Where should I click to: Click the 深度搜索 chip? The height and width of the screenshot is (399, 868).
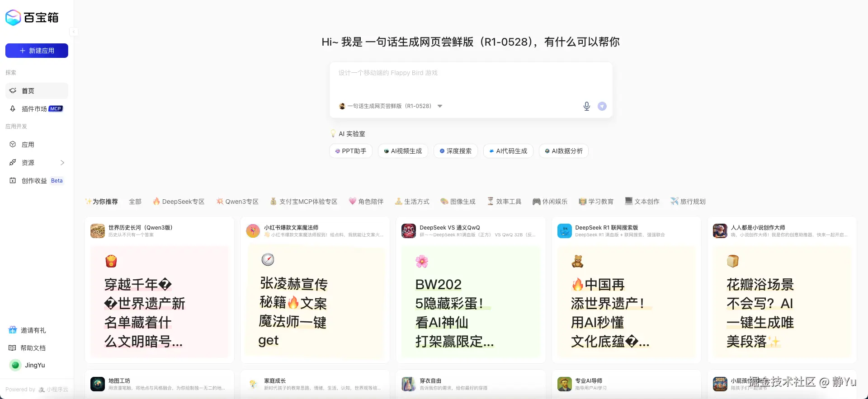point(455,151)
